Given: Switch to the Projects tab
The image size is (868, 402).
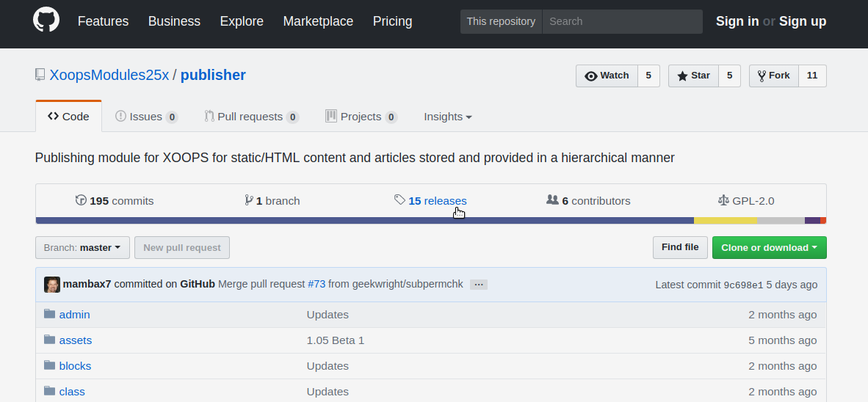Looking at the screenshot, I should tap(361, 117).
